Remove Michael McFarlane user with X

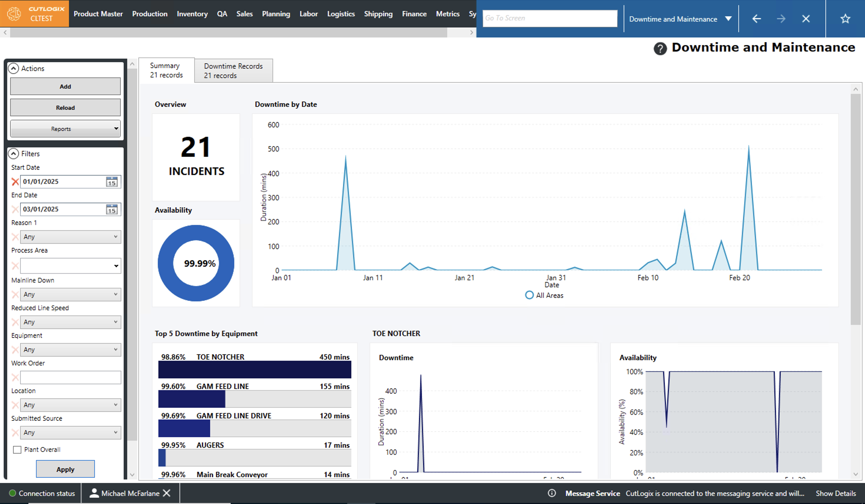tap(167, 493)
